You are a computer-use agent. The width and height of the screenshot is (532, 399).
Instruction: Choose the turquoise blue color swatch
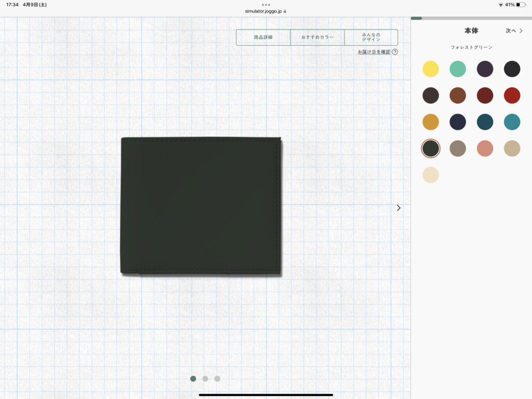(512, 122)
